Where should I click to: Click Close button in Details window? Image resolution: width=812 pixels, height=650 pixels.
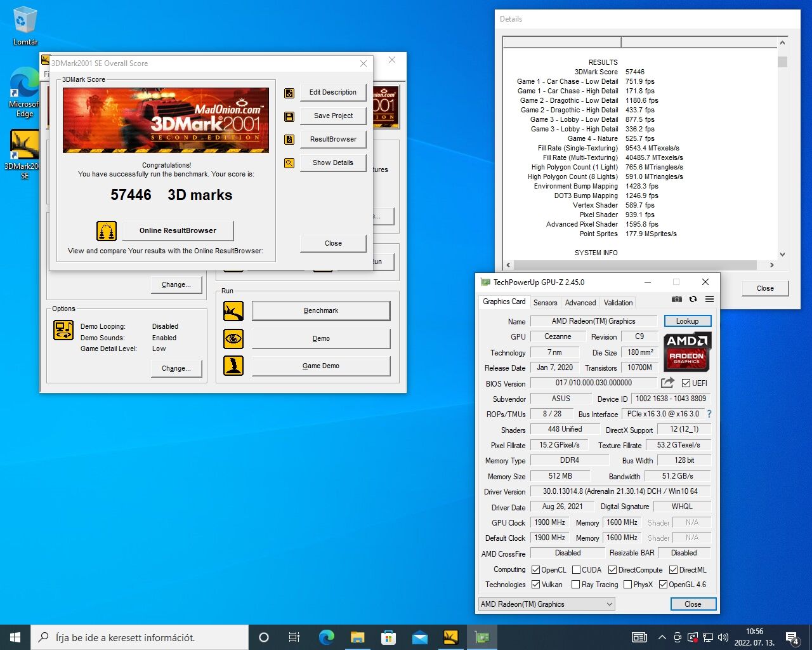(x=765, y=288)
